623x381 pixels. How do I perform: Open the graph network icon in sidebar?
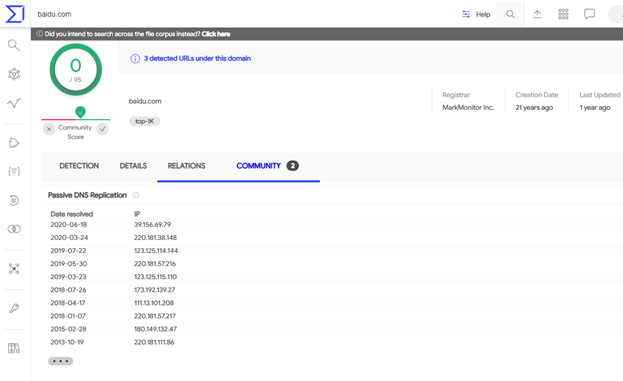tap(14, 74)
